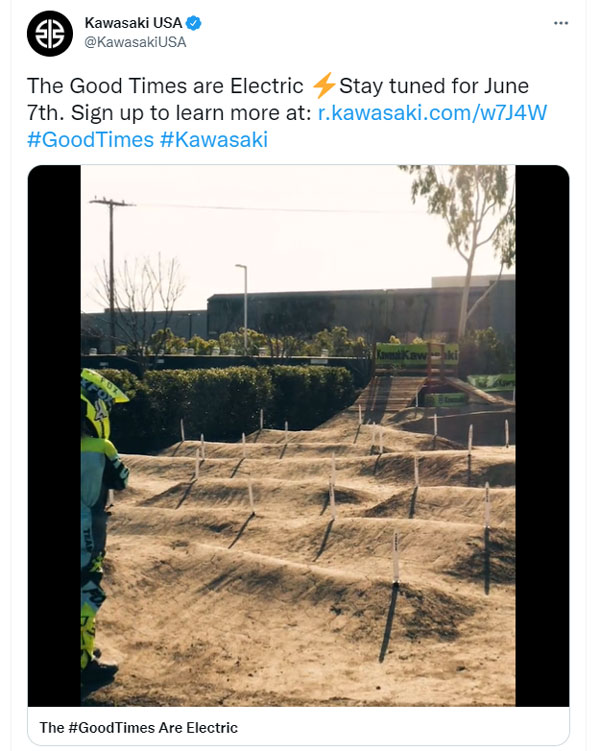Screen dimensions: 600x751
Task: Open the Kawasaki USA profile avatar
Action: pyautogui.click(x=49, y=33)
